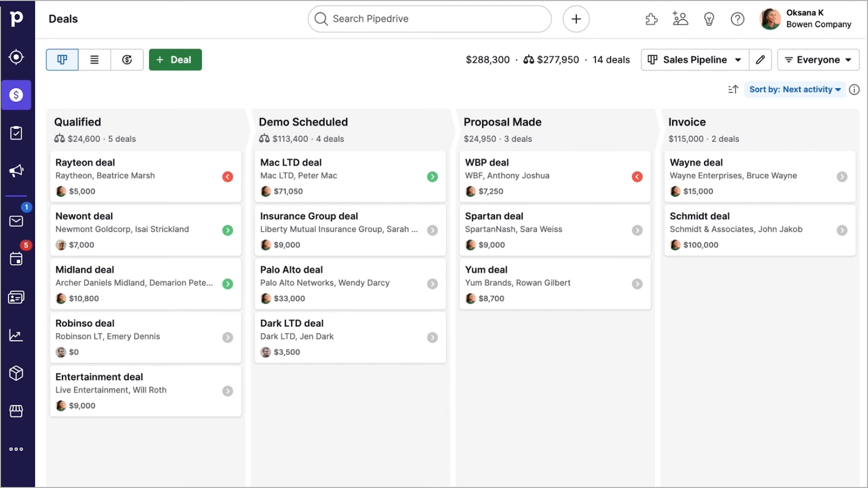Image resolution: width=868 pixels, height=488 pixels.
Task: Open Products box icon in sidebar
Action: pos(16,373)
